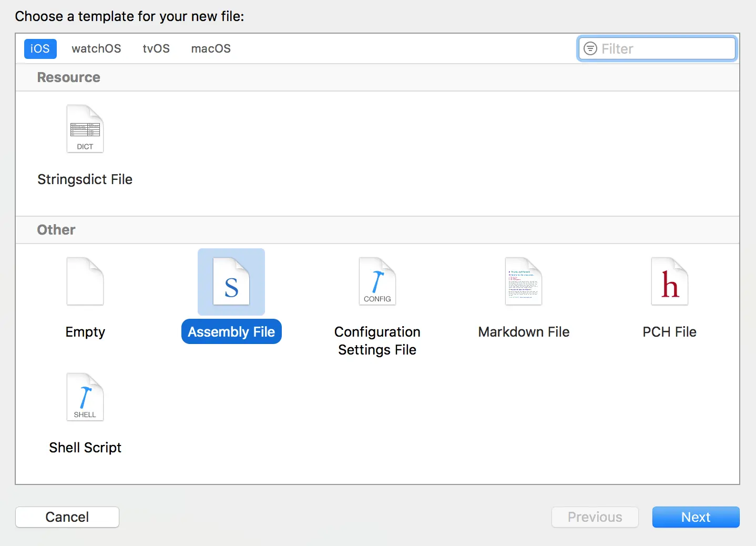Focus the Filter text field
The height and width of the screenshot is (546, 756).
pyautogui.click(x=657, y=48)
